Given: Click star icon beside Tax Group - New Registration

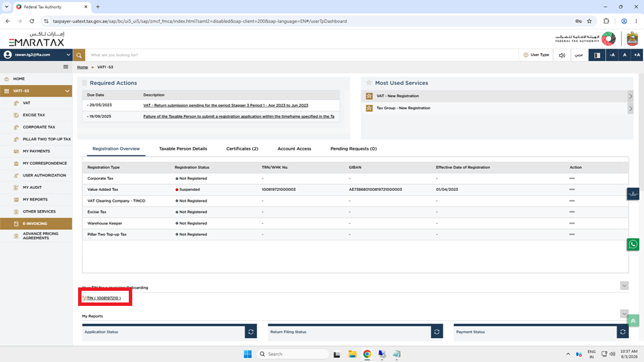Looking at the screenshot, I should pos(369,108).
